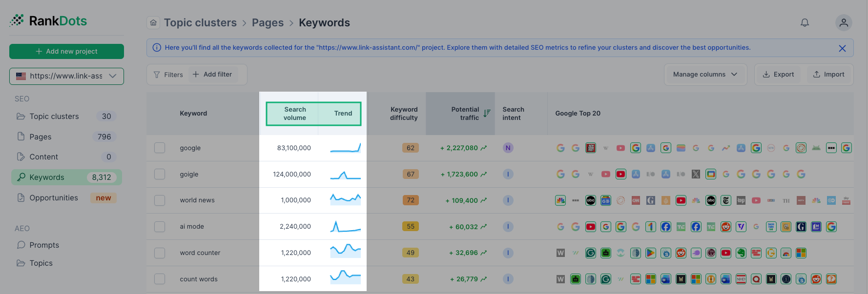Select the ai mode row checkbox
Viewport: 868px width, 294px height.
coord(160,226)
